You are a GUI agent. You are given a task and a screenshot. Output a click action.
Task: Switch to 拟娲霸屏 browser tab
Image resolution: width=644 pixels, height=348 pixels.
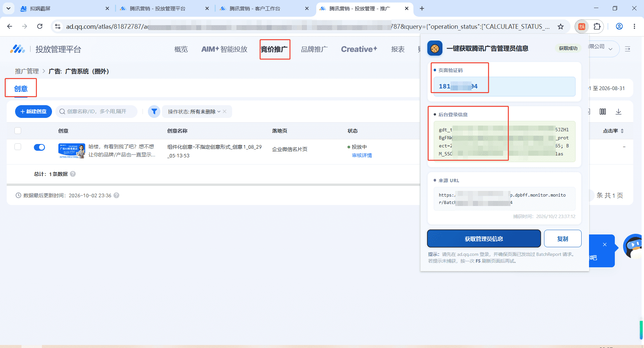(64, 8)
